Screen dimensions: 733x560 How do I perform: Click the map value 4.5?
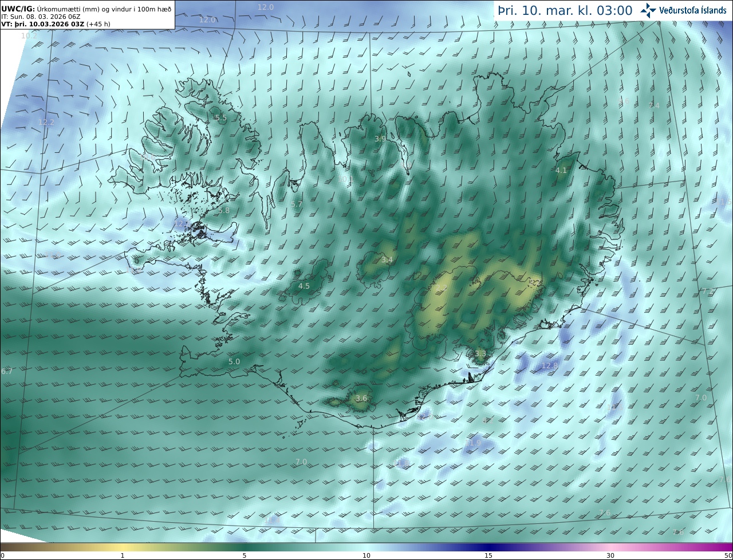pyautogui.click(x=304, y=286)
